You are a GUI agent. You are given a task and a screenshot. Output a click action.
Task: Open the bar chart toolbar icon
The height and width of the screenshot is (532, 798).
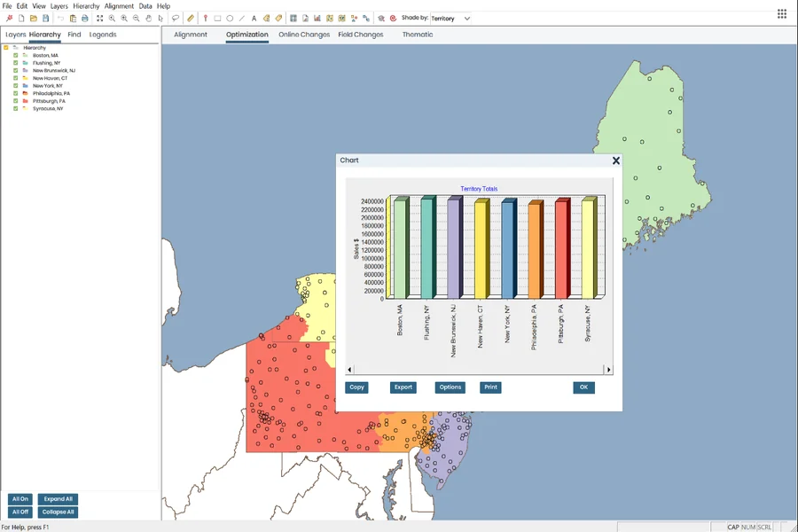pyautogui.click(x=317, y=16)
